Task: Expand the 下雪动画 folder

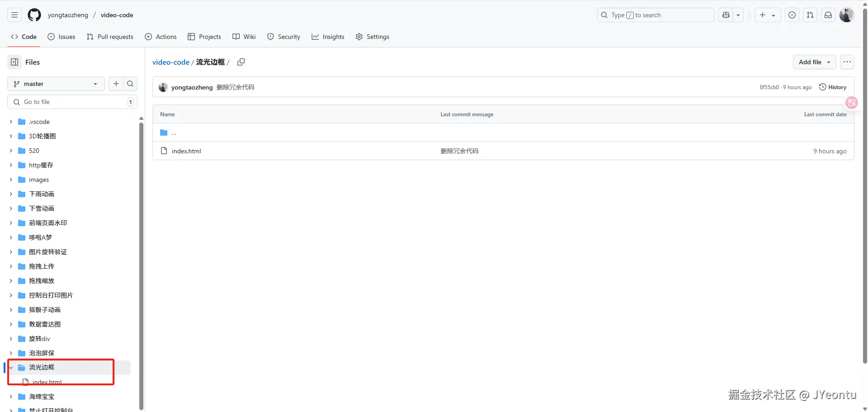Action: pos(11,208)
